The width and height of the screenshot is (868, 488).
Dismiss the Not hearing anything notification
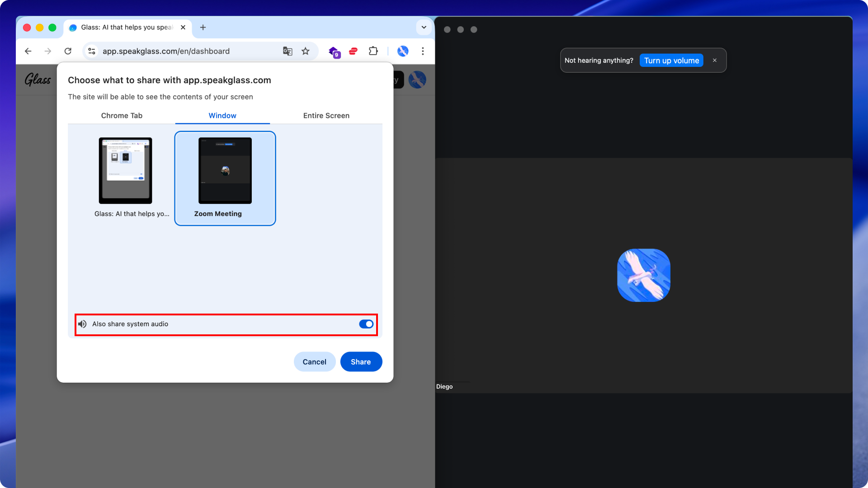pyautogui.click(x=715, y=61)
